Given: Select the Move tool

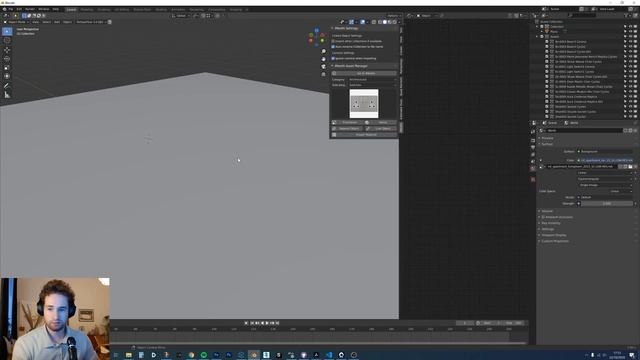Looking at the screenshot, I should (x=7, y=50).
